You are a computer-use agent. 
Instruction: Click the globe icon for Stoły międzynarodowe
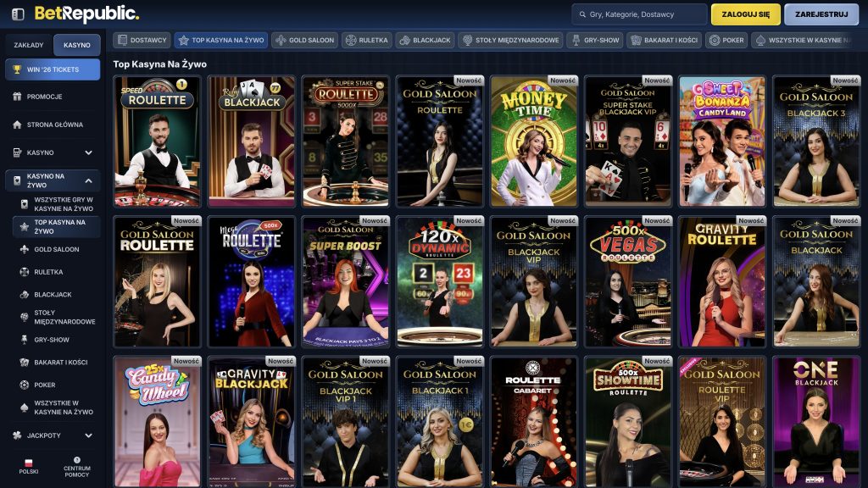(25, 317)
